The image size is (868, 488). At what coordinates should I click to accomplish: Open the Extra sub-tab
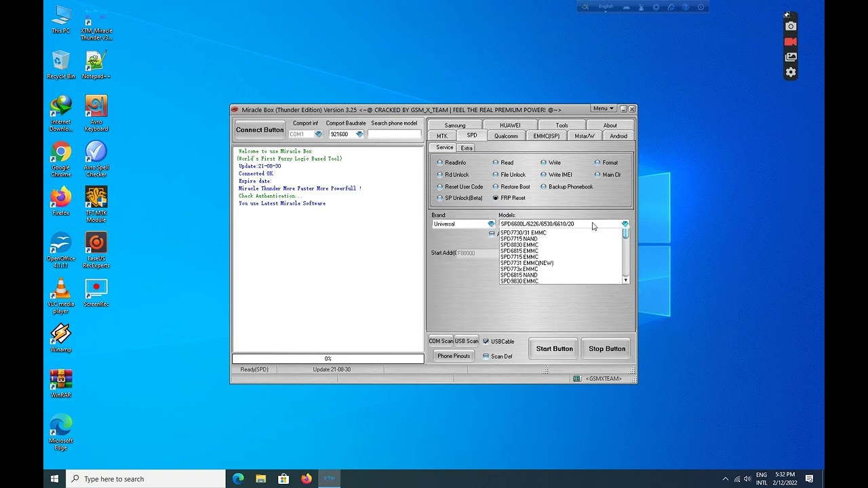(467, 148)
